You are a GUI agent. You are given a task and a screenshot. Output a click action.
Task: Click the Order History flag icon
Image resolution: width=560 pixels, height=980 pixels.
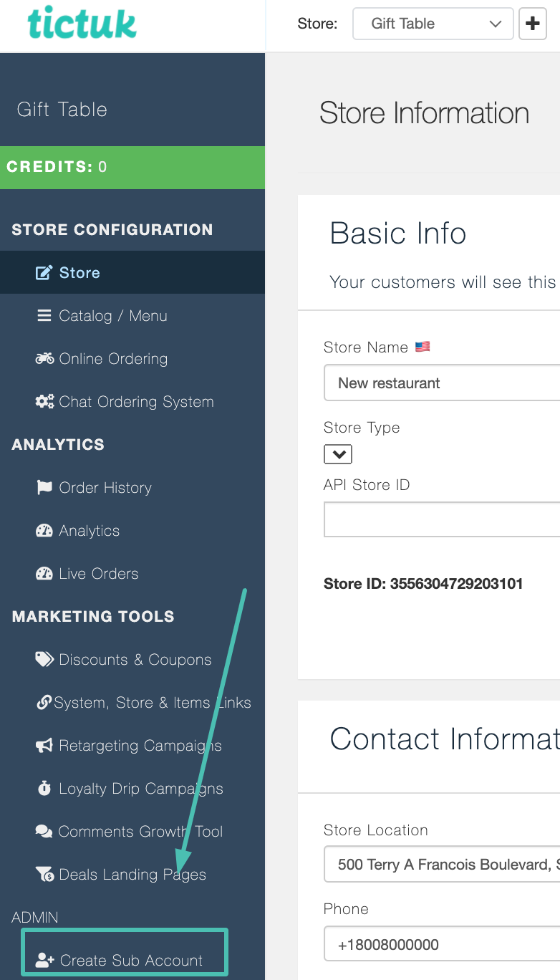click(x=44, y=488)
